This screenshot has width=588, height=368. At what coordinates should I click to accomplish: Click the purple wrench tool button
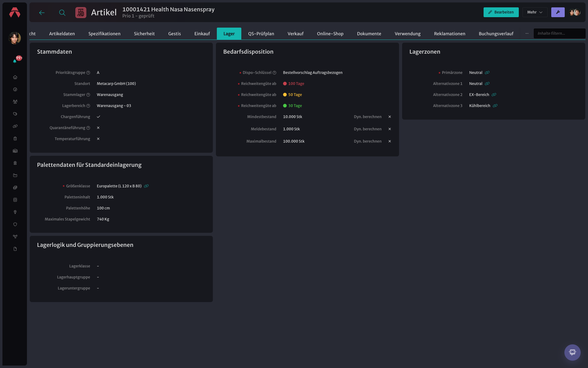pos(558,12)
